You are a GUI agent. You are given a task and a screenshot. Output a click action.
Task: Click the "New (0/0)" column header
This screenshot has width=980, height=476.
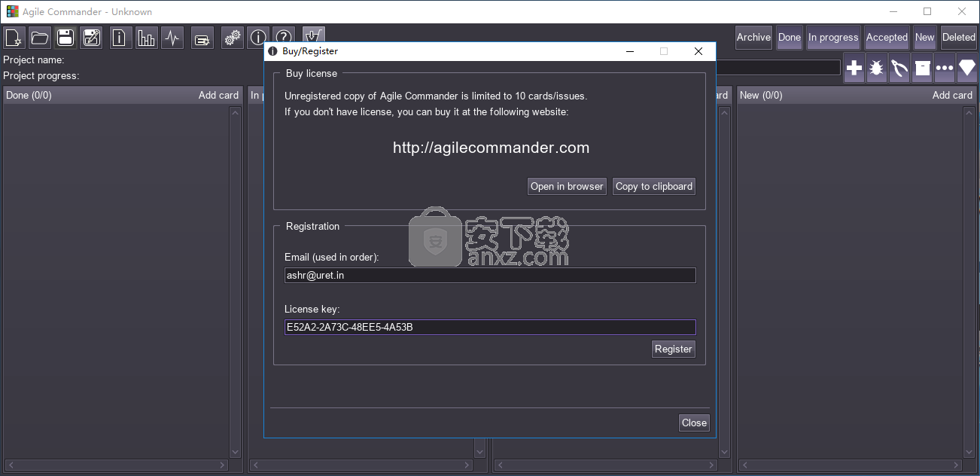pos(761,95)
